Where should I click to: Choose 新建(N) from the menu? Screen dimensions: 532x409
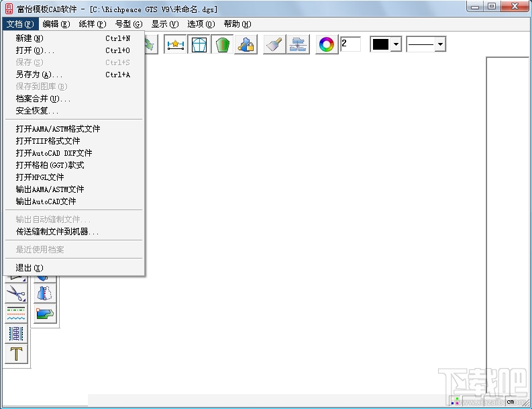(x=74, y=38)
